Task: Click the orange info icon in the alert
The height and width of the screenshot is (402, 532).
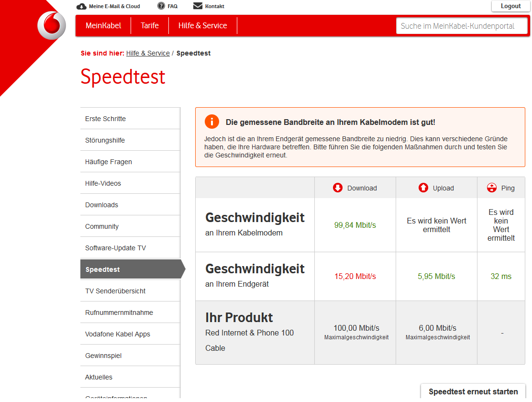Action: click(x=212, y=122)
